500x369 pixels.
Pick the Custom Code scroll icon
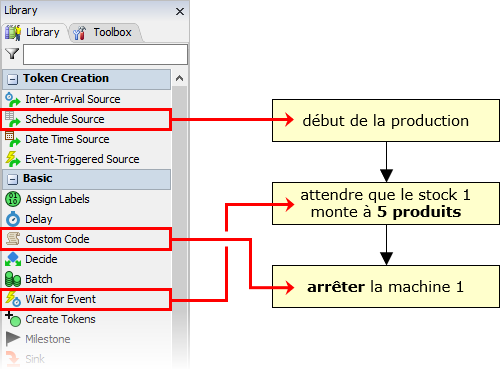point(13,239)
